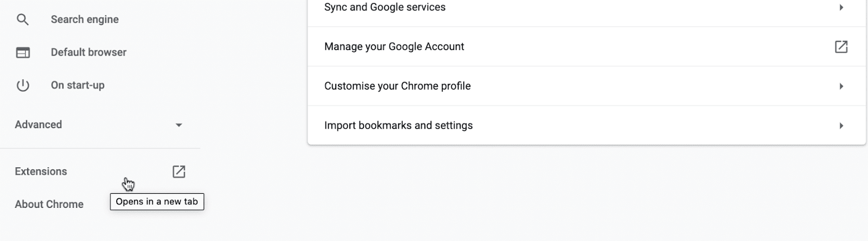The height and width of the screenshot is (241, 868).
Task: Click the arrow for Sync and Google services
Action: [841, 8]
